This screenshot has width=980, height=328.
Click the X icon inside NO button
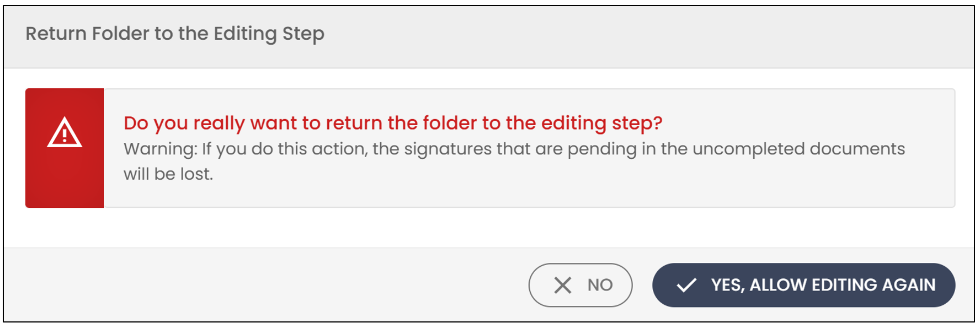point(562,285)
